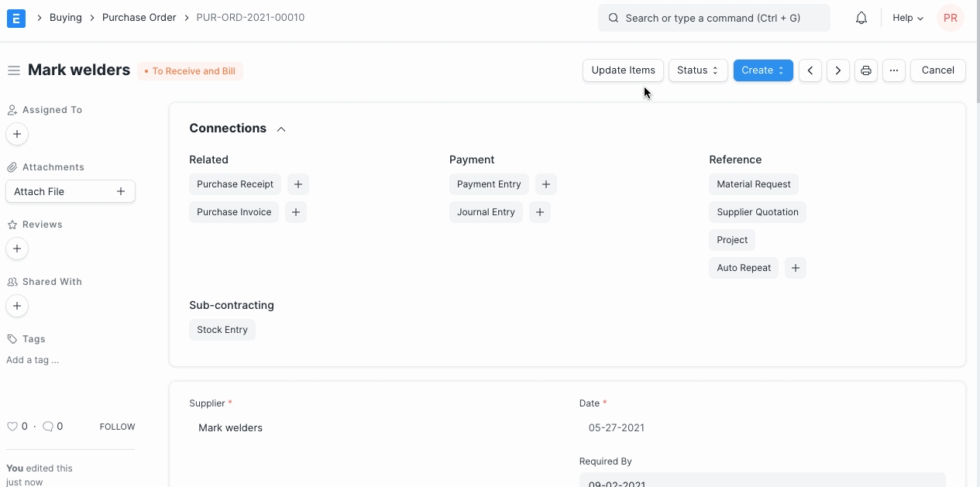The image size is (980, 487).
Task: Click the like heart icon
Action: pos(12,427)
